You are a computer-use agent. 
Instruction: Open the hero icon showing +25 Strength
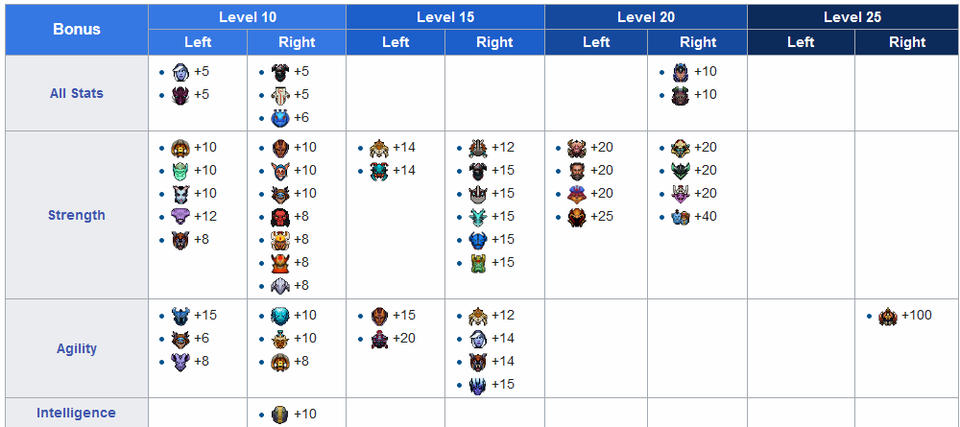click(576, 217)
